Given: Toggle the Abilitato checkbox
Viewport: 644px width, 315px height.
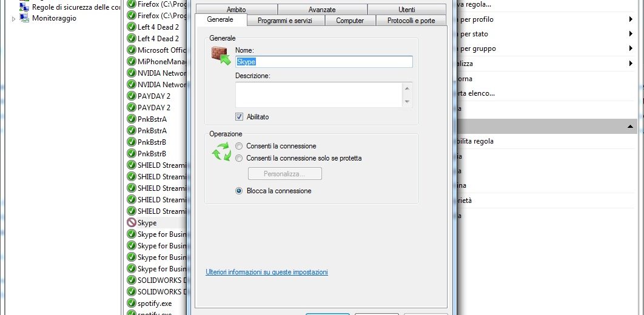Looking at the screenshot, I should click(239, 117).
